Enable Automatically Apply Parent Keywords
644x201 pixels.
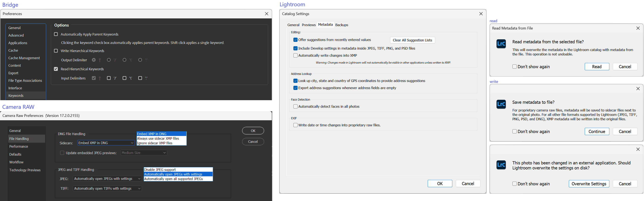[x=56, y=34]
